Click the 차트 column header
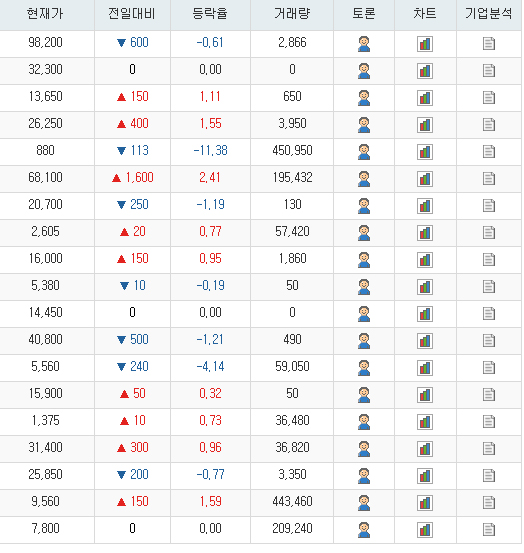This screenshot has width=524, height=553. pos(425,14)
